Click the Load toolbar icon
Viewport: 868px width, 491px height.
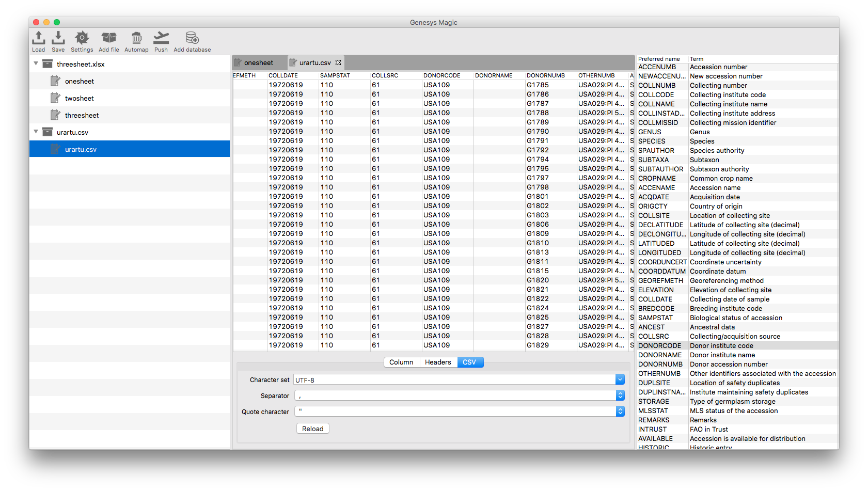point(39,41)
